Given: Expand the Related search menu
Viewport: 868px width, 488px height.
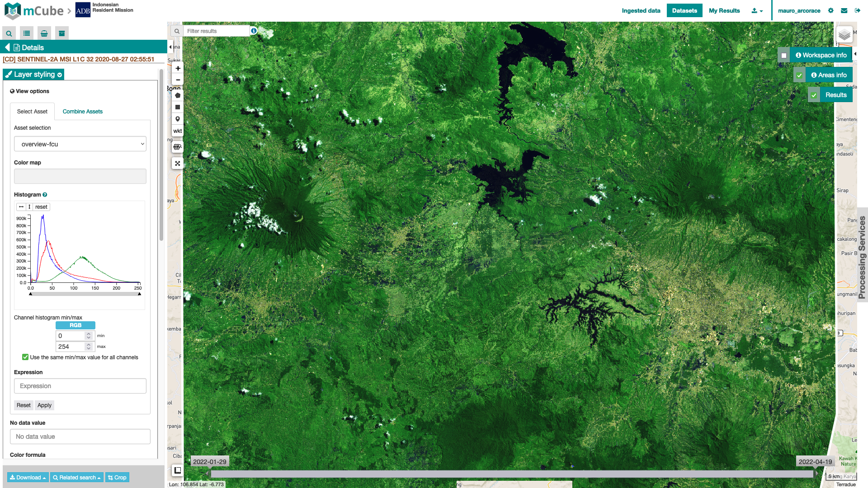Looking at the screenshot, I should click(x=76, y=477).
